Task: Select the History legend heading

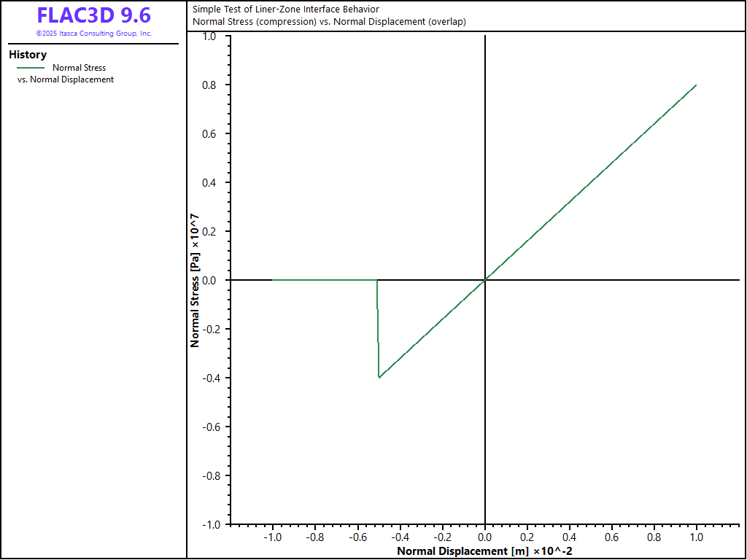Action: click(x=28, y=55)
